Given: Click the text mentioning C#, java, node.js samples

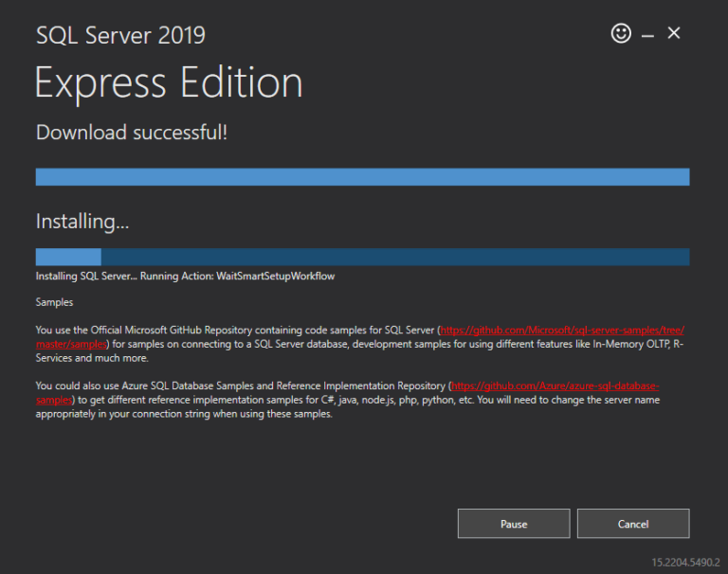Looking at the screenshot, I should [379, 401].
